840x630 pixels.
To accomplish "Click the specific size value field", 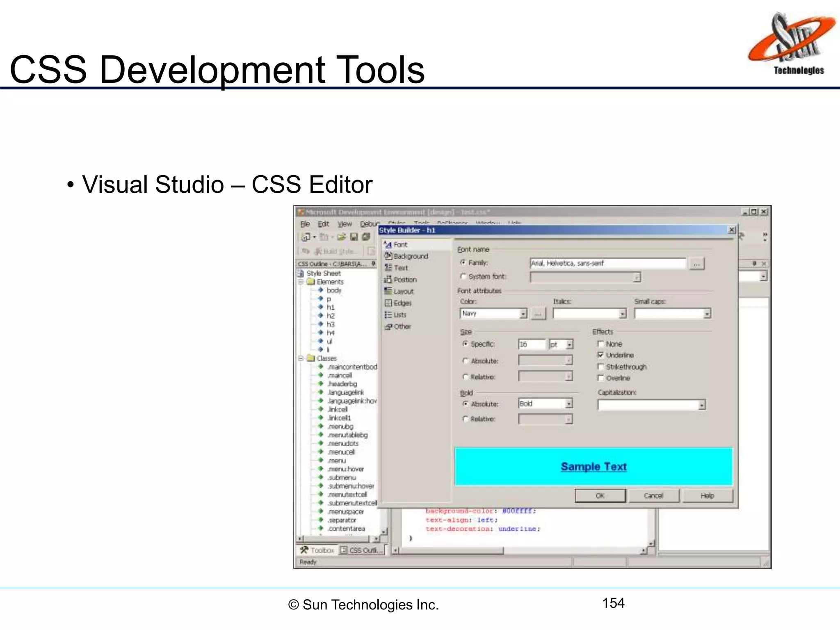I will click(532, 345).
